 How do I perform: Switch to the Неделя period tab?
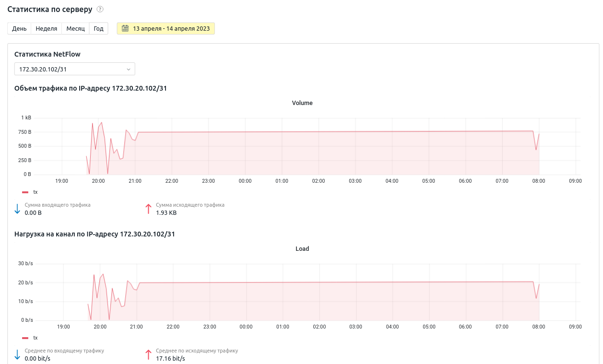tap(46, 29)
